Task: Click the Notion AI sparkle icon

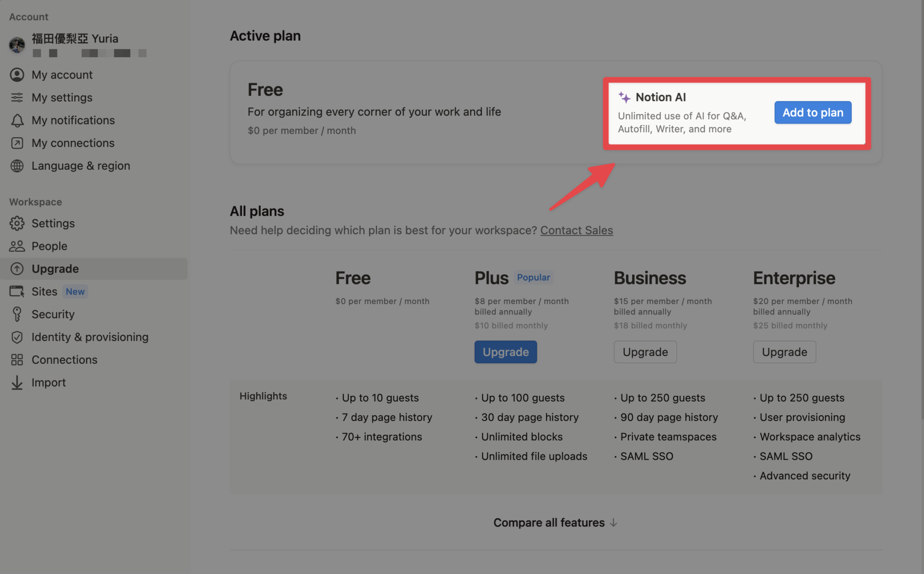Action: coord(624,97)
